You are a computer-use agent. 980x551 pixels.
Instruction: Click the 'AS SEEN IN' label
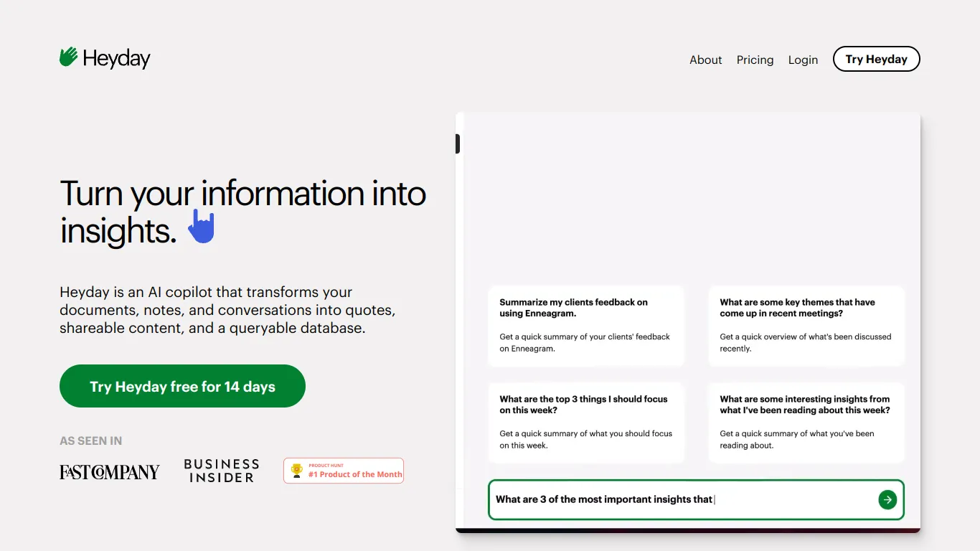pos(91,441)
